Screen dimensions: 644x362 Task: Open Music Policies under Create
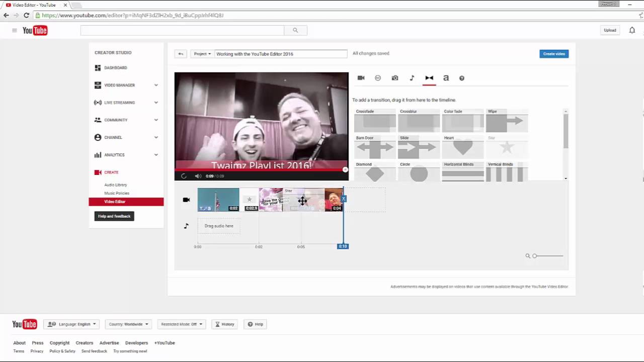pyautogui.click(x=117, y=193)
